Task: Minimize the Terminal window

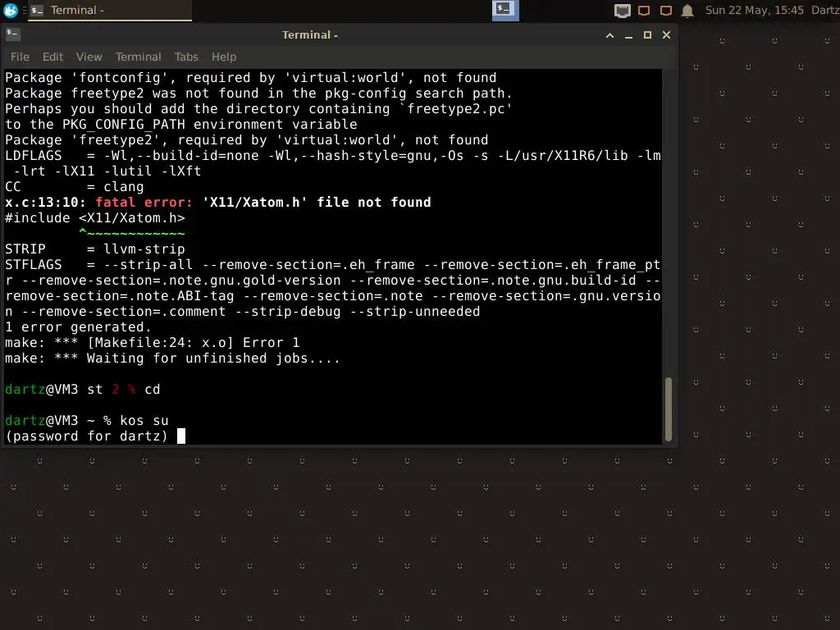Action: click(628, 35)
